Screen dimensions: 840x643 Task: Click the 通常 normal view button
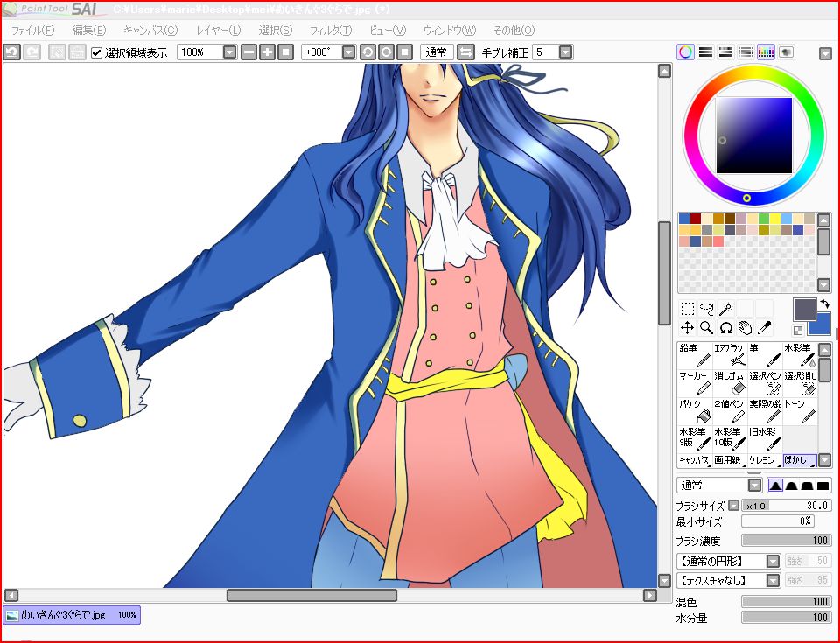pos(437,52)
